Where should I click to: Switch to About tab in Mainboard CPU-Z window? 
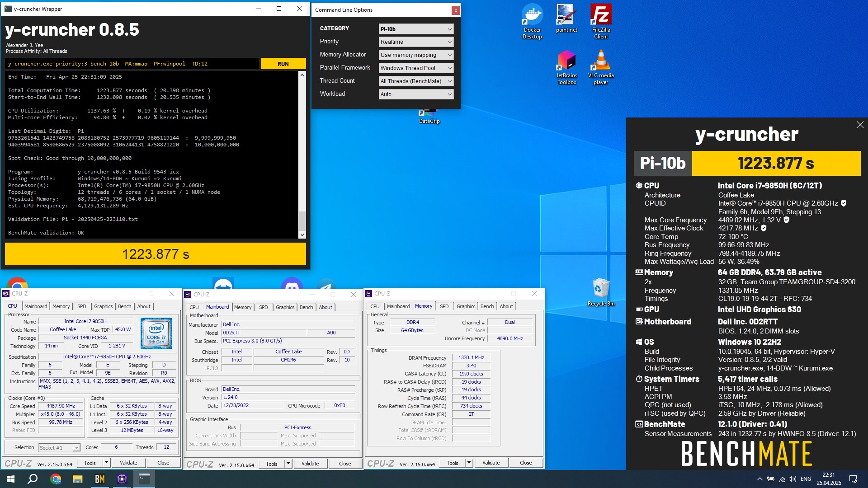[325, 307]
